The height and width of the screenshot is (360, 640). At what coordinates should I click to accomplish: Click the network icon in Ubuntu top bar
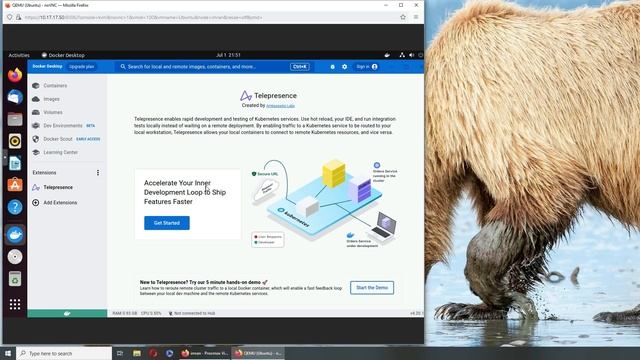(402, 55)
